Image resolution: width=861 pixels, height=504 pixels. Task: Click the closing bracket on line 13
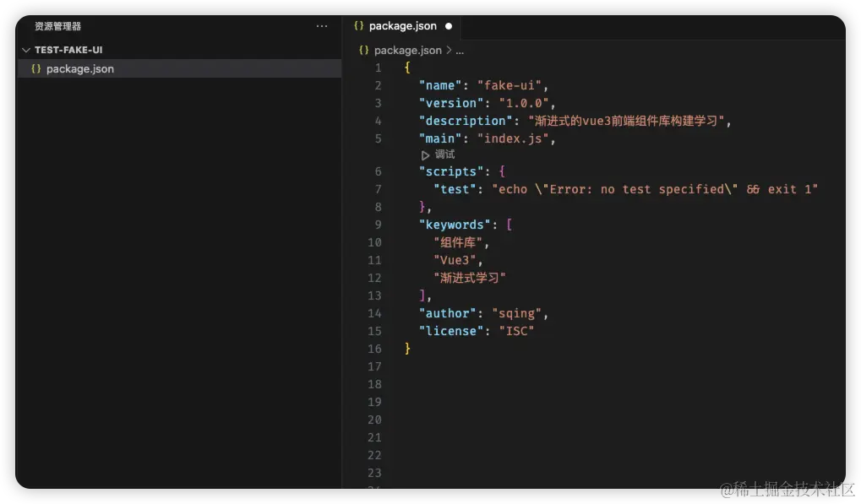pos(422,295)
